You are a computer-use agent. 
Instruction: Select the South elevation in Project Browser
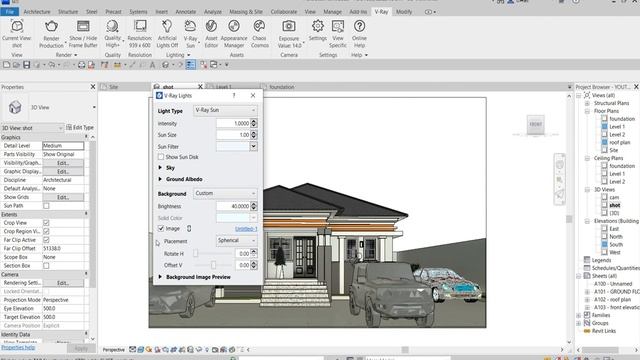pyautogui.click(x=616, y=244)
